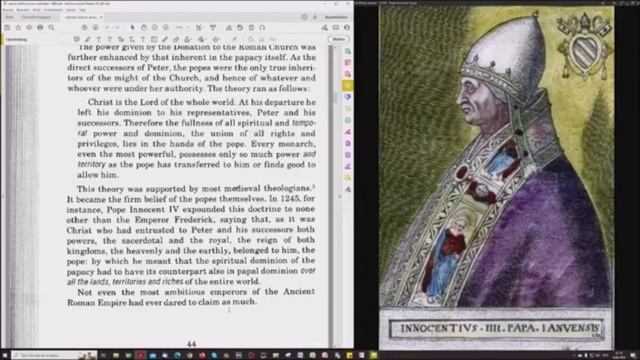Click the blue Combine files icon in right pane
Viewport: 640px width, 360px height.
point(348,97)
